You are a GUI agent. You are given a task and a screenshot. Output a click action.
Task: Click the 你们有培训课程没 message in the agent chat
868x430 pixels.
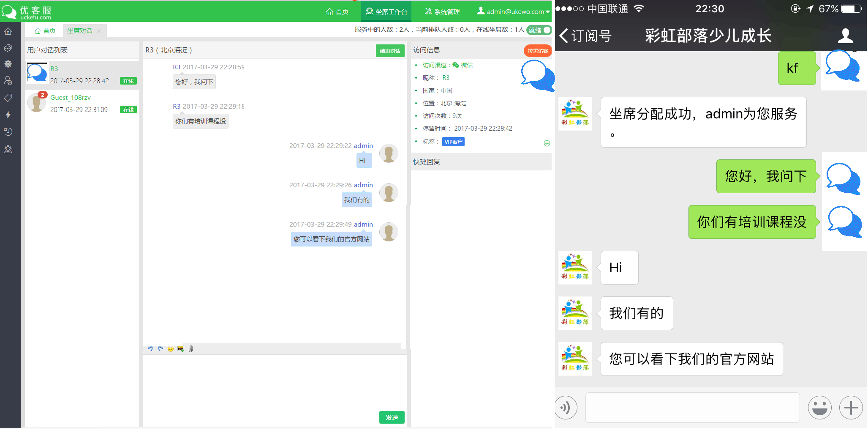pos(201,121)
